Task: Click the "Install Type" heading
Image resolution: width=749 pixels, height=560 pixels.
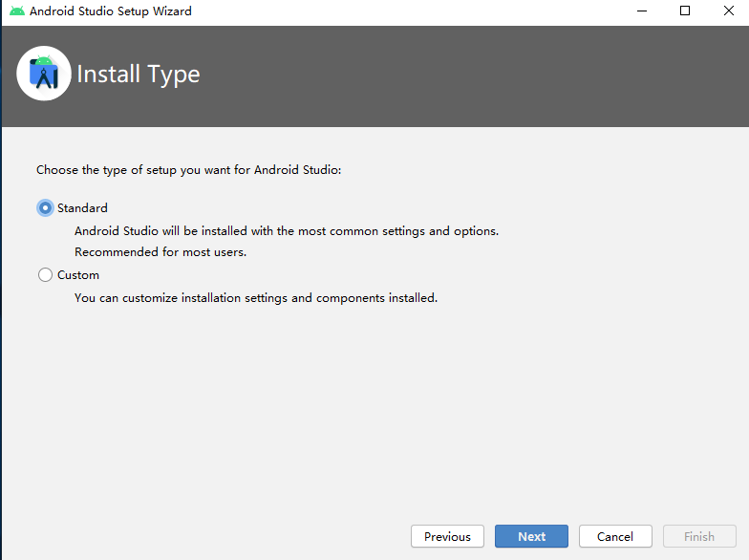Action: 139,75
